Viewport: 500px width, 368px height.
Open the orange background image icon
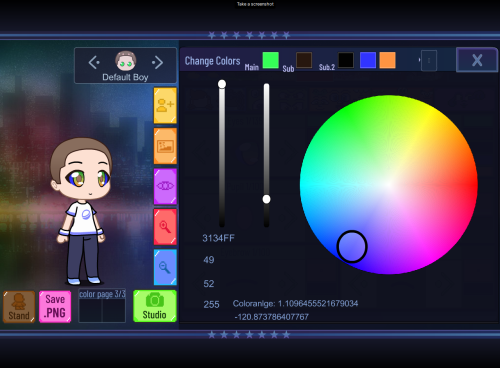point(165,146)
